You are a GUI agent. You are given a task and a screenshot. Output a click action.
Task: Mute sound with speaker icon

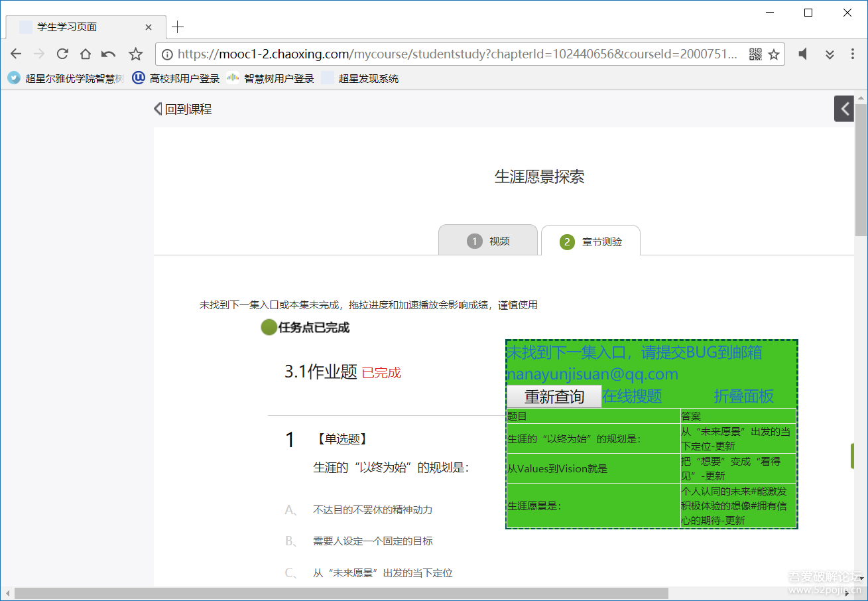click(803, 54)
